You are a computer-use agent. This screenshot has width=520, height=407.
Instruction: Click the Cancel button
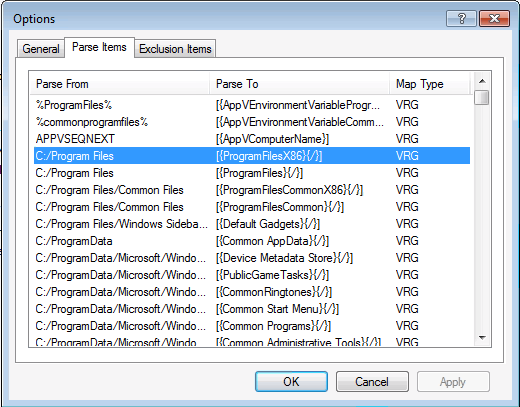(x=372, y=381)
